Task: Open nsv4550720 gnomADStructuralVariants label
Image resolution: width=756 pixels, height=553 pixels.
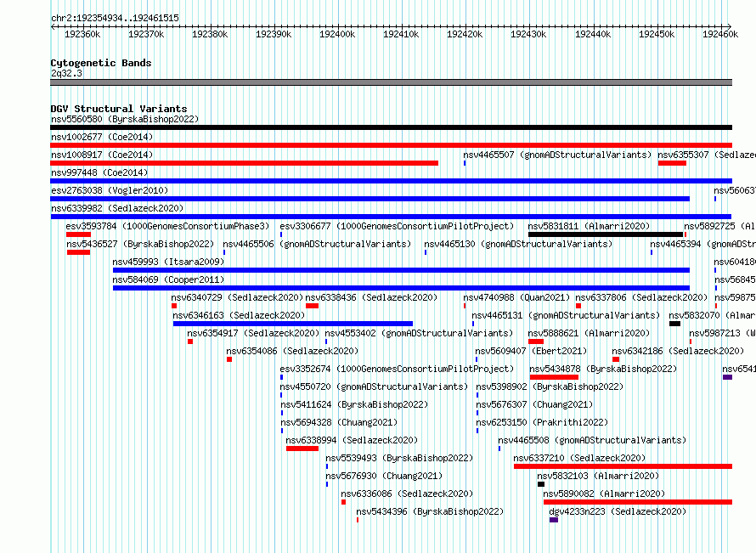Action: 374,387
